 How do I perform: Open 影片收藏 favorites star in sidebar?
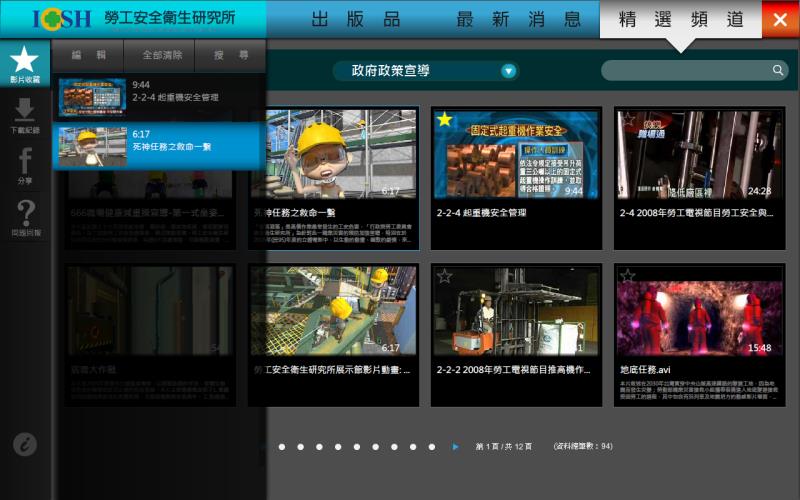coord(25,64)
